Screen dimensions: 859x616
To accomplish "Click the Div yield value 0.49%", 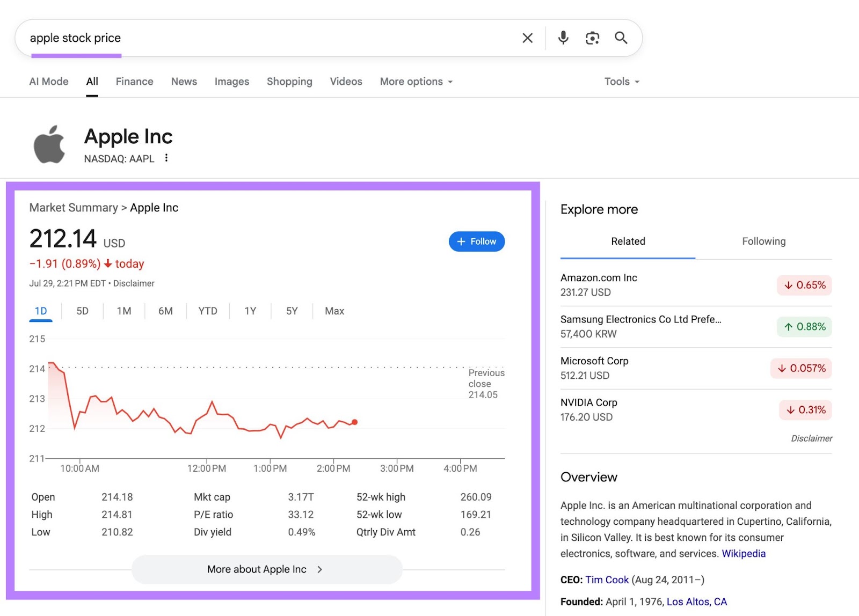I will pos(302,532).
